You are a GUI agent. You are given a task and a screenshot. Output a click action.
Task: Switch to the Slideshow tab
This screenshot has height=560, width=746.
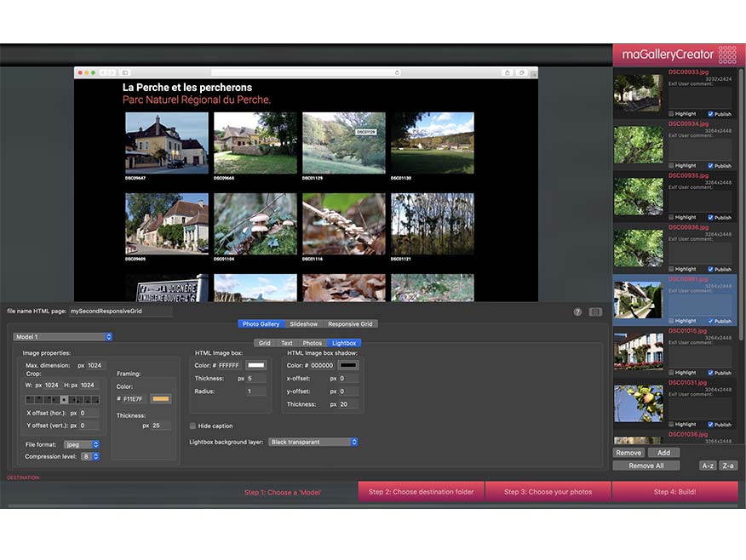(303, 324)
